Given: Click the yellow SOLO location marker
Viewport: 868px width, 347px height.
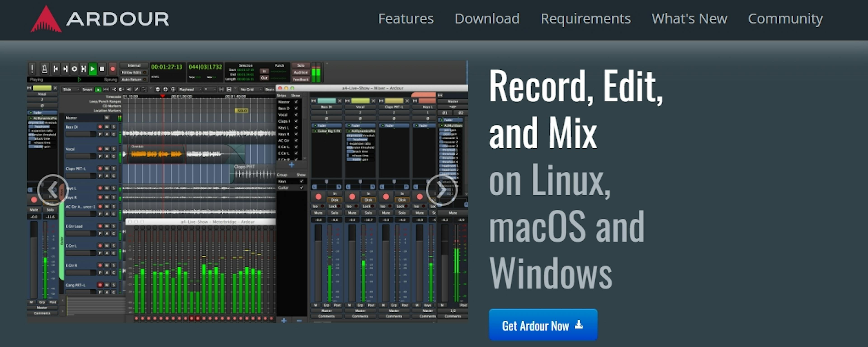Looking at the screenshot, I should (242, 110).
